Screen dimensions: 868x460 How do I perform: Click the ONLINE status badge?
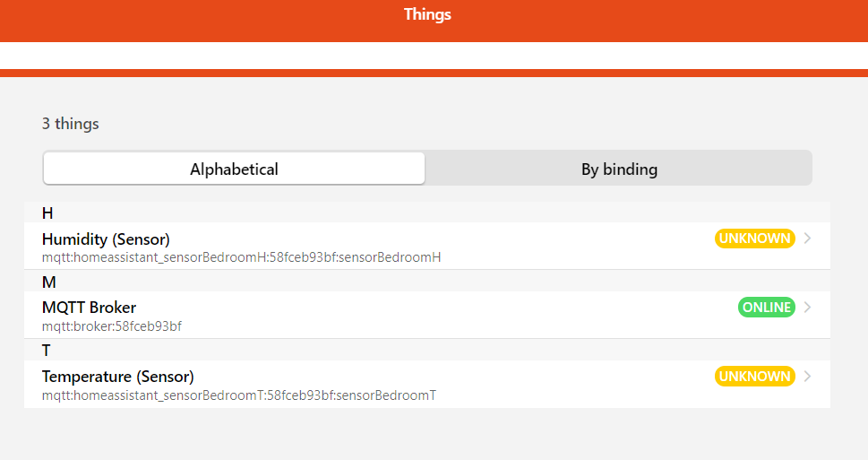(x=766, y=308)
